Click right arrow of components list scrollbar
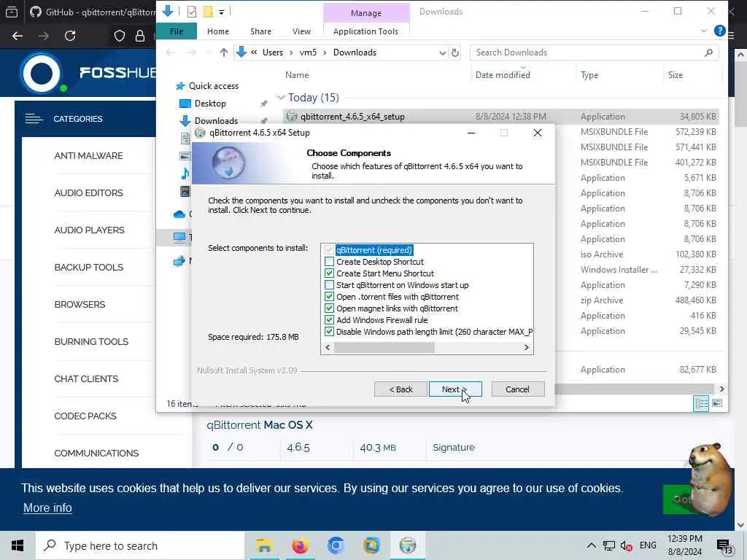This screenshot has width=747, height=560. [527, 348]
